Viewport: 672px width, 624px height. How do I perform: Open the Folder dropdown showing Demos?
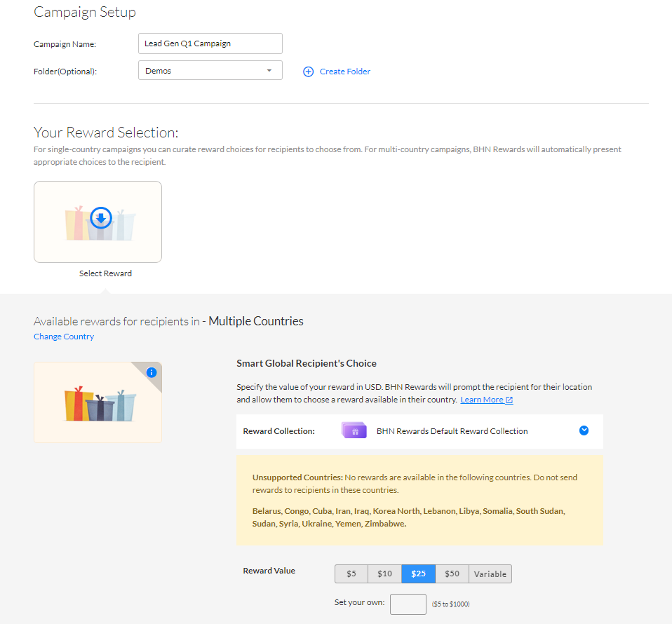click(x=210, y=71)
